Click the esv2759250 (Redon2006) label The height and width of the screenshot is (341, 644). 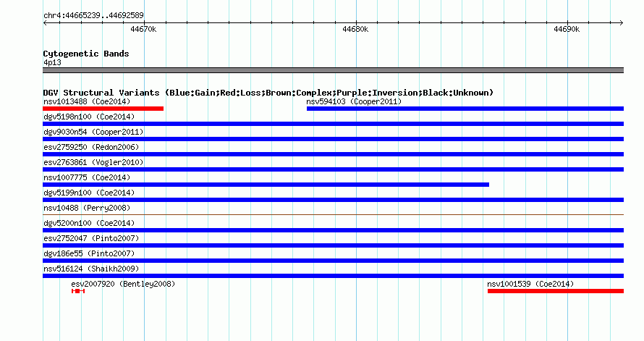point(91,147)
